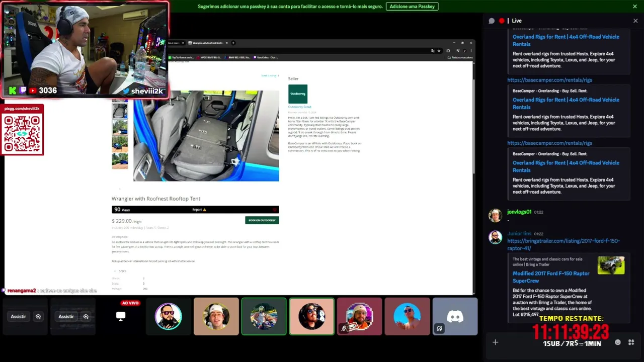Screen dimensions: 644x362
Task: Select the blue-sky avatar participant tile
Action: (x=407, y=316)
